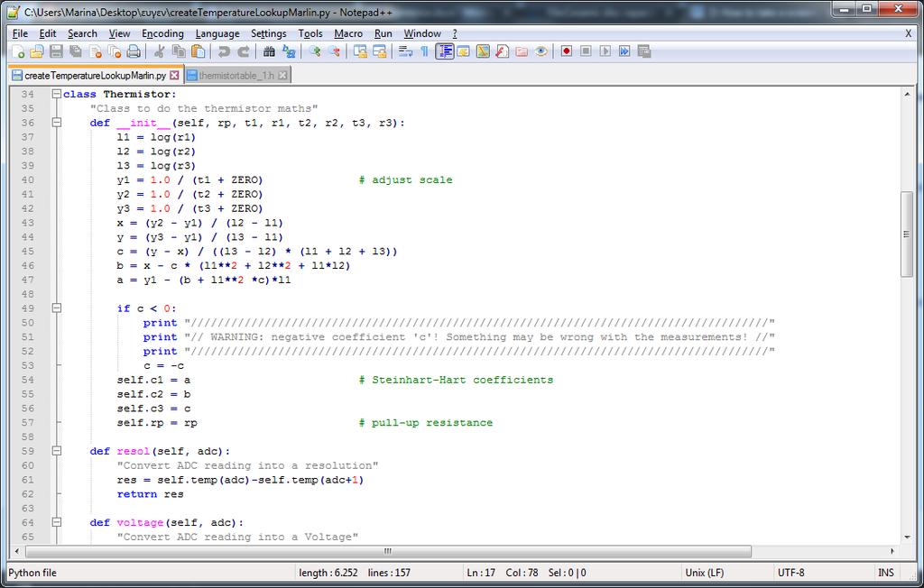924x588 pixels.
Task: Click the Open file folder icon
Action: tap(36, 51)
